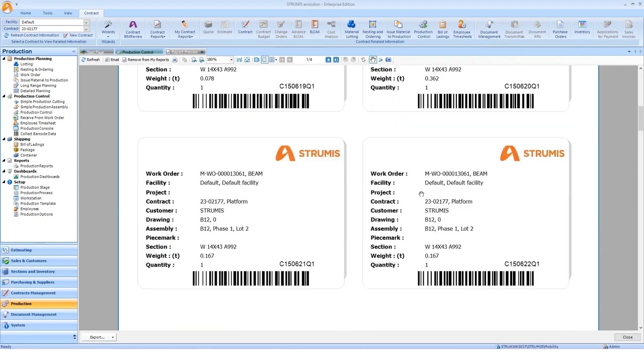
Task: Open Sections and Inventory module
Action: [x=39, y=271]
